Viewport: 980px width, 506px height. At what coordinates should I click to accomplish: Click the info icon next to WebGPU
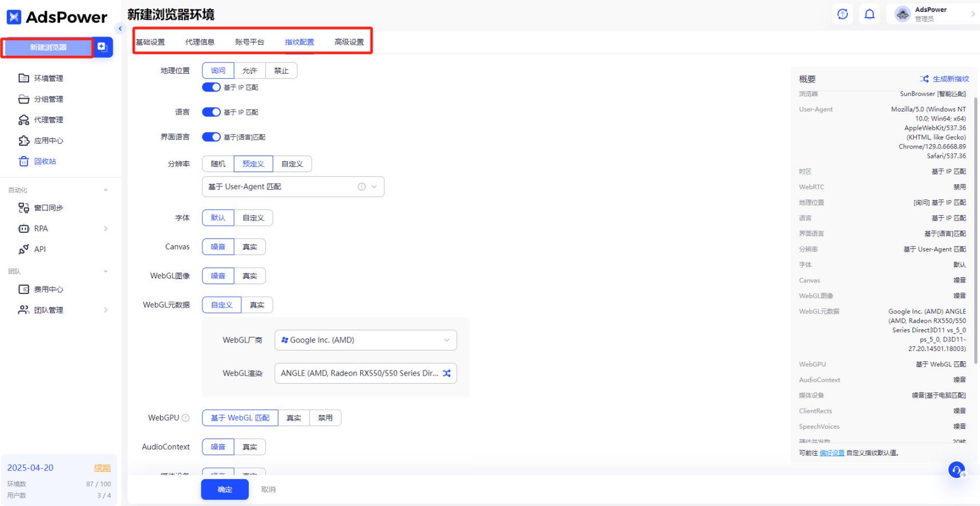point(186,418)
